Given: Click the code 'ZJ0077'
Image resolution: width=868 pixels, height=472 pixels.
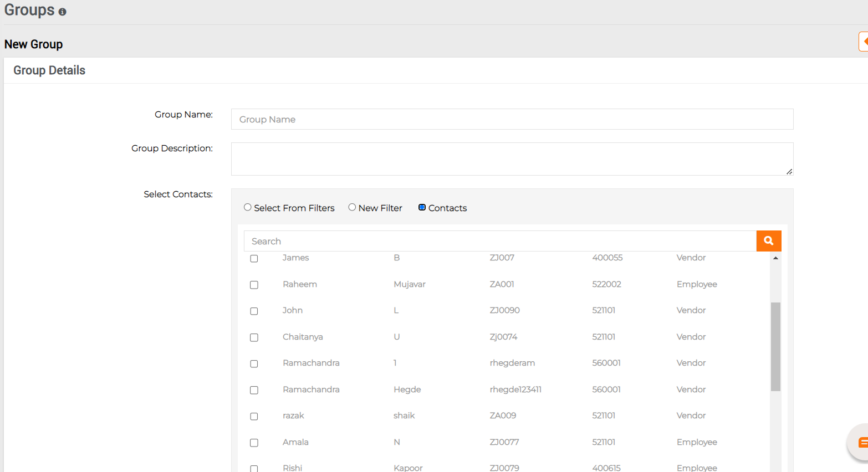Looking at the screenshot, I should click(504, 442).
